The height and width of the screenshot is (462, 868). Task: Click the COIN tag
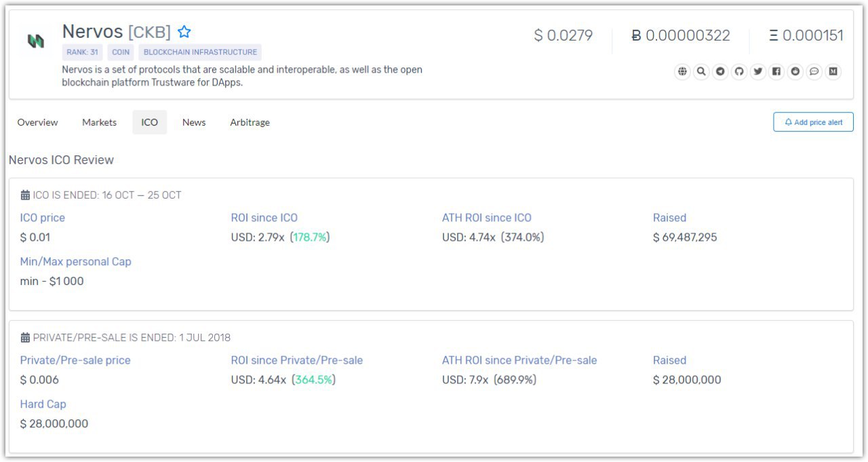[x=121, y=52]
